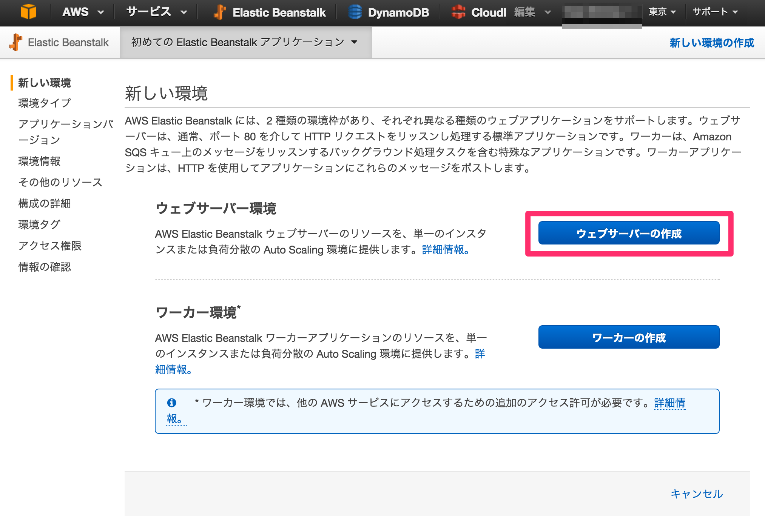Expand the サービス services menu
The width and height of the screenshot is (765, 532).
(x=157, y=12)
